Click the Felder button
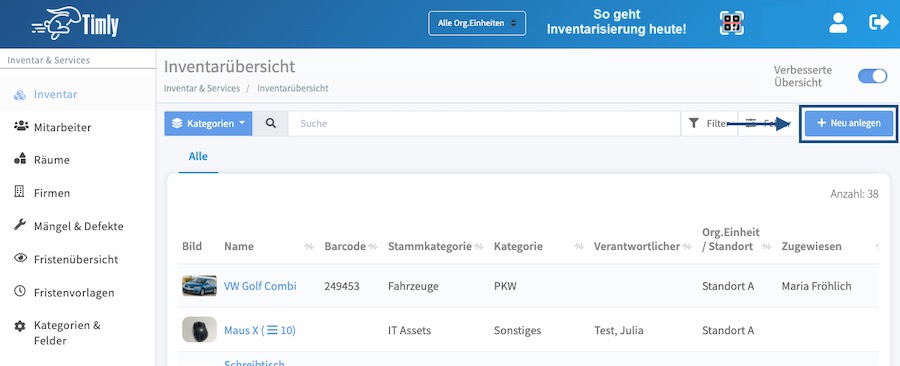 pyautogui.click(x=768, y=123)
